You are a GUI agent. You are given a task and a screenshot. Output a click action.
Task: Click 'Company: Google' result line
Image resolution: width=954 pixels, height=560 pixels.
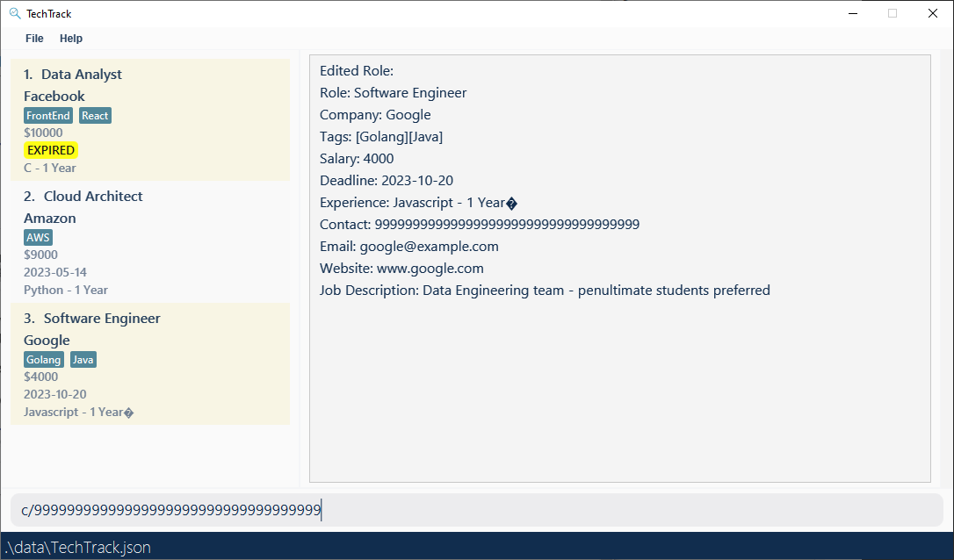pos(375,114)
